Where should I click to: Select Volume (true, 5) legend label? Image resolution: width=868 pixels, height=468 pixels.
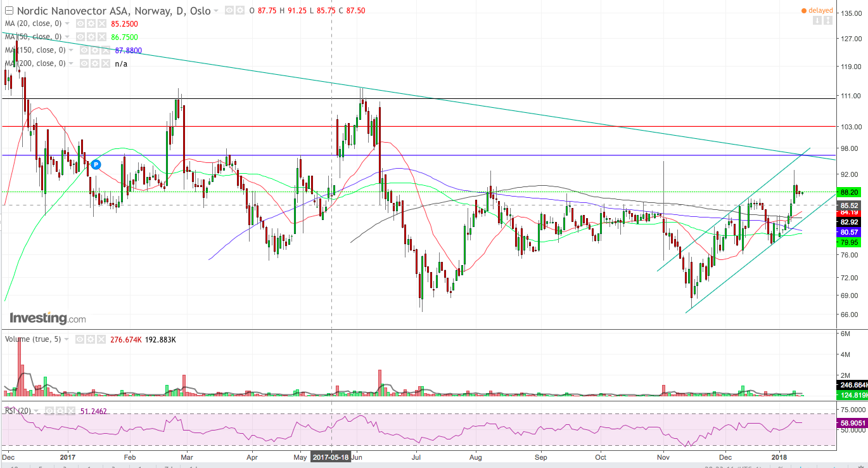pos(33,339)
